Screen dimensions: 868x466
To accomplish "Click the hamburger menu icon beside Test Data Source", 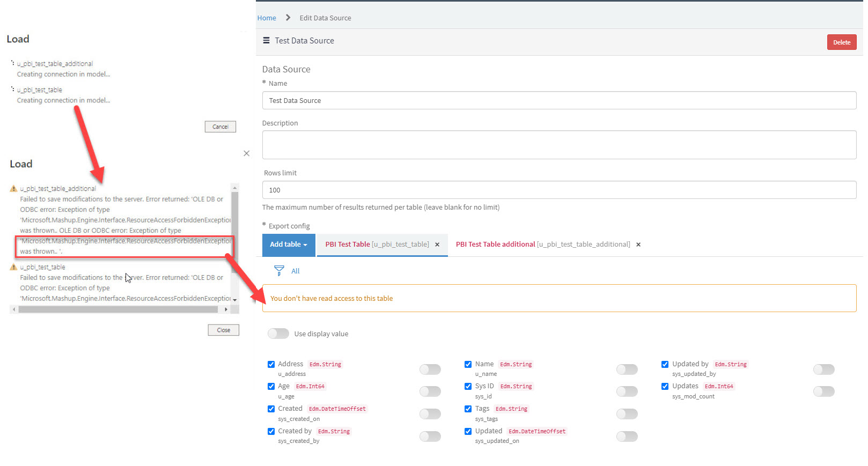I will click(x=266, y=41).
